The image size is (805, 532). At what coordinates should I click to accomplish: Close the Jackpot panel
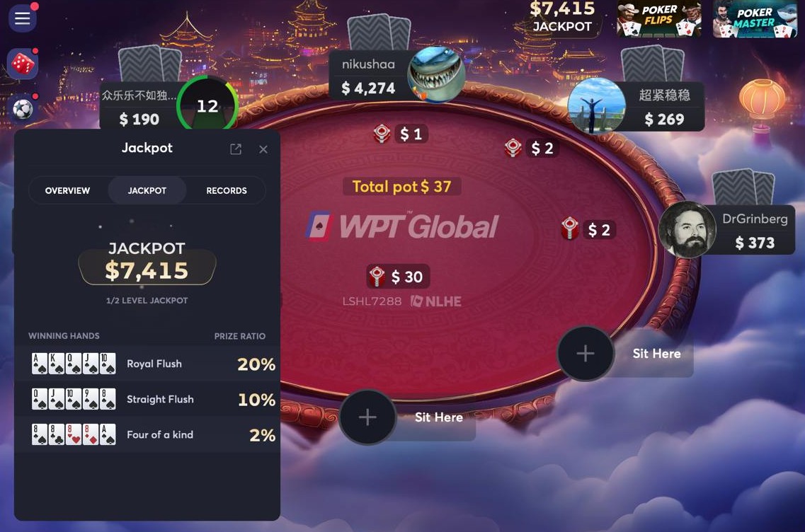[x=263, y=149]
